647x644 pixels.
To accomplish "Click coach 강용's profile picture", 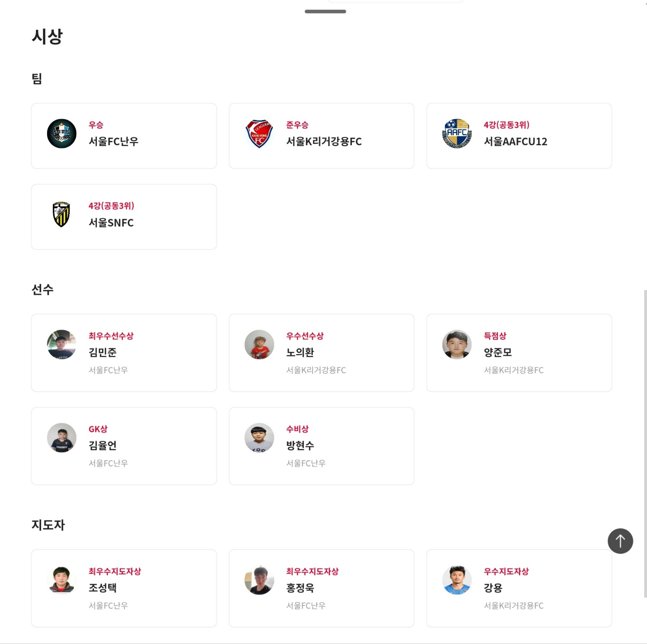I will 457,580.
